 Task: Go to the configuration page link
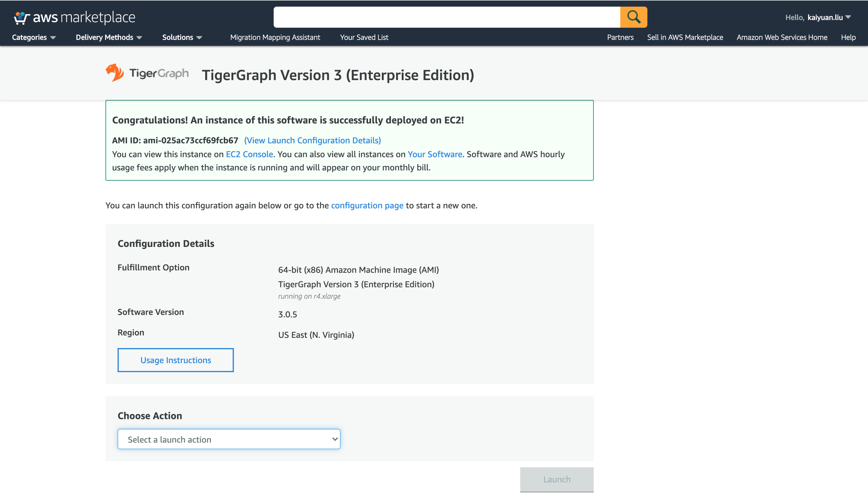point(367,205)
